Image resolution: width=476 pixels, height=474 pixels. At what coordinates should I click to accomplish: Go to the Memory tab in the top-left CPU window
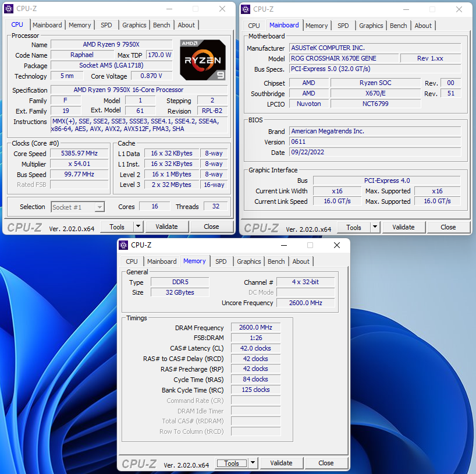tap(80, 25)
